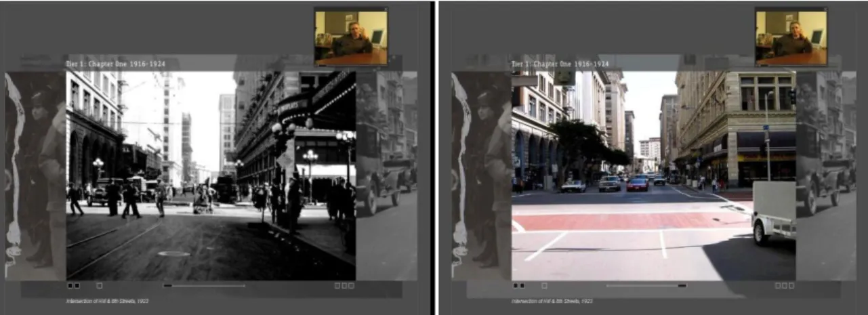Click the first filled square icon, left panel
The image size is (868, 315).
(70, 285)
